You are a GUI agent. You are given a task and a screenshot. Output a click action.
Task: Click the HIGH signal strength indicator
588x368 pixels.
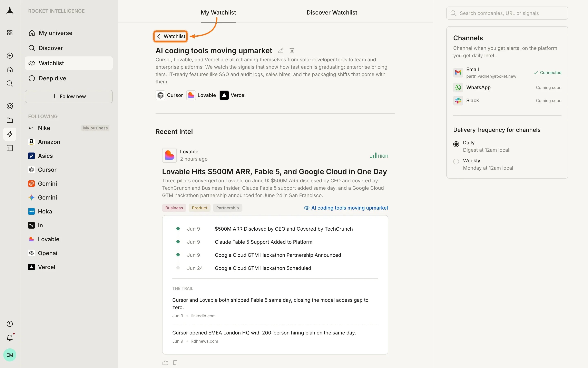point(379,156)
